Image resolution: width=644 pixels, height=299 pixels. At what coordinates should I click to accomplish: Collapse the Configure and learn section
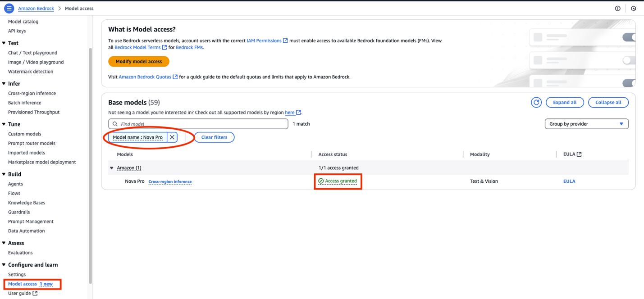4,265
